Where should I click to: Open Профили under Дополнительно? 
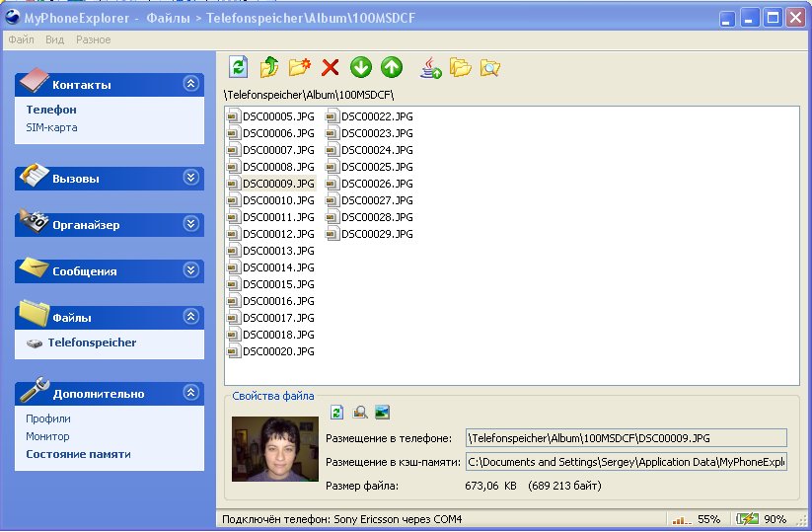coord(48,418)
